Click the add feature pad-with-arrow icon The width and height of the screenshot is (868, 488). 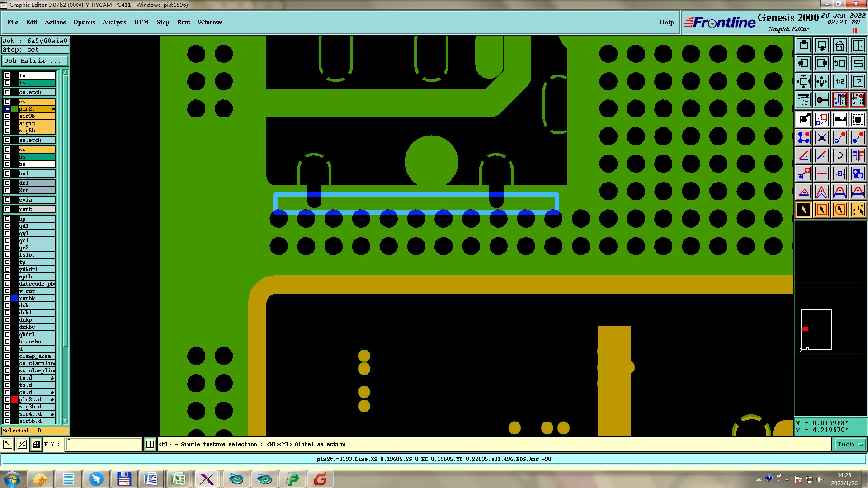click(x=804, y=120)
